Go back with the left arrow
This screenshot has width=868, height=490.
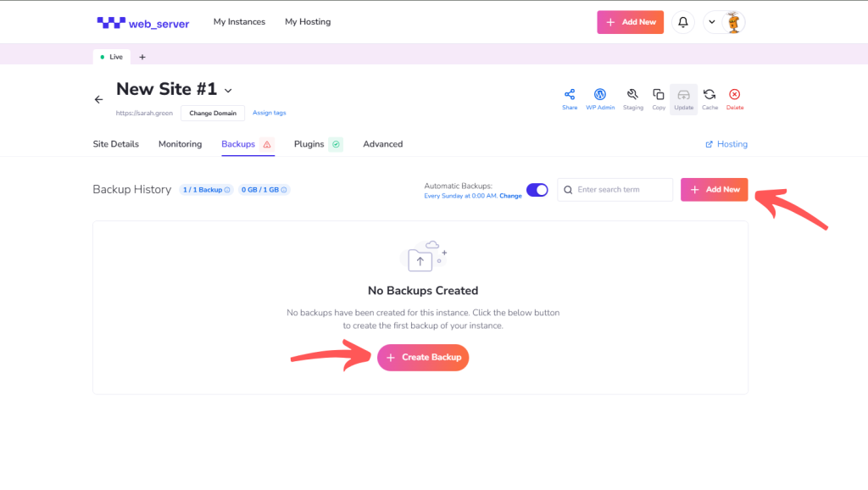click(98, 99)
